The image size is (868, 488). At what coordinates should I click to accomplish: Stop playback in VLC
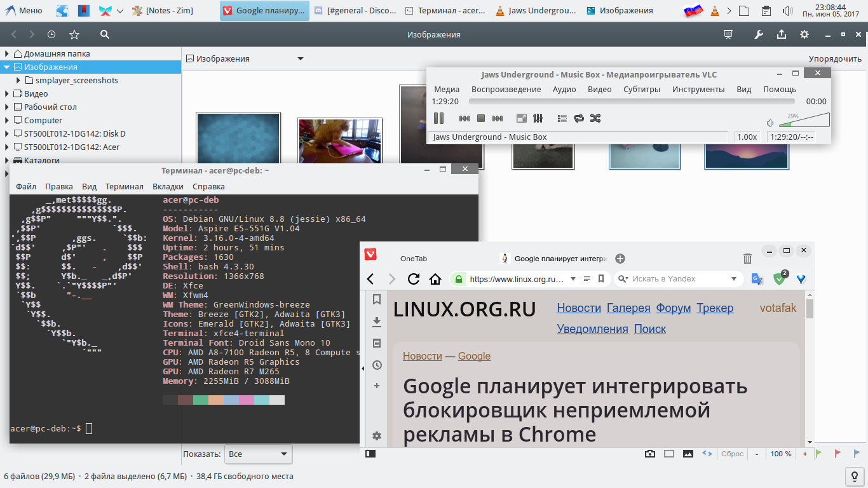tap(481, 118)
